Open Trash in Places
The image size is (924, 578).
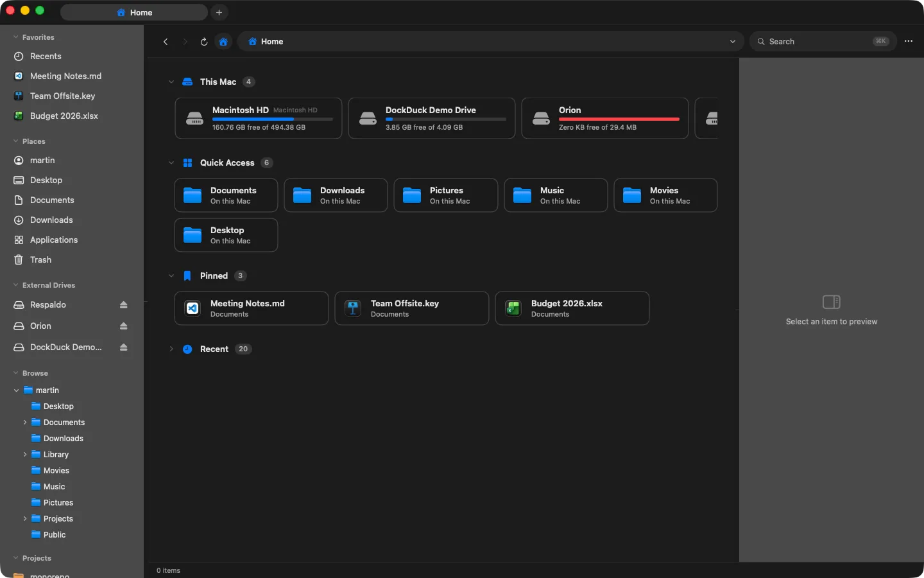click(72, 260)
